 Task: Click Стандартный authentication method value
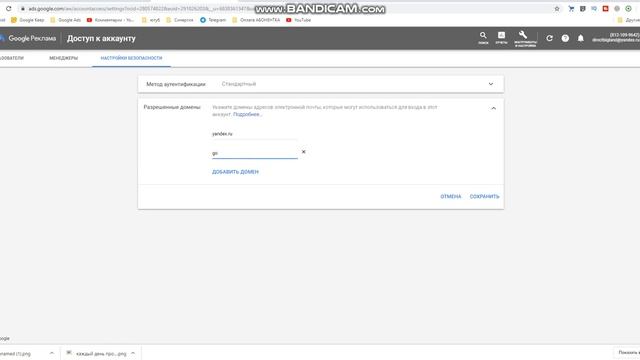click(239, 84)
